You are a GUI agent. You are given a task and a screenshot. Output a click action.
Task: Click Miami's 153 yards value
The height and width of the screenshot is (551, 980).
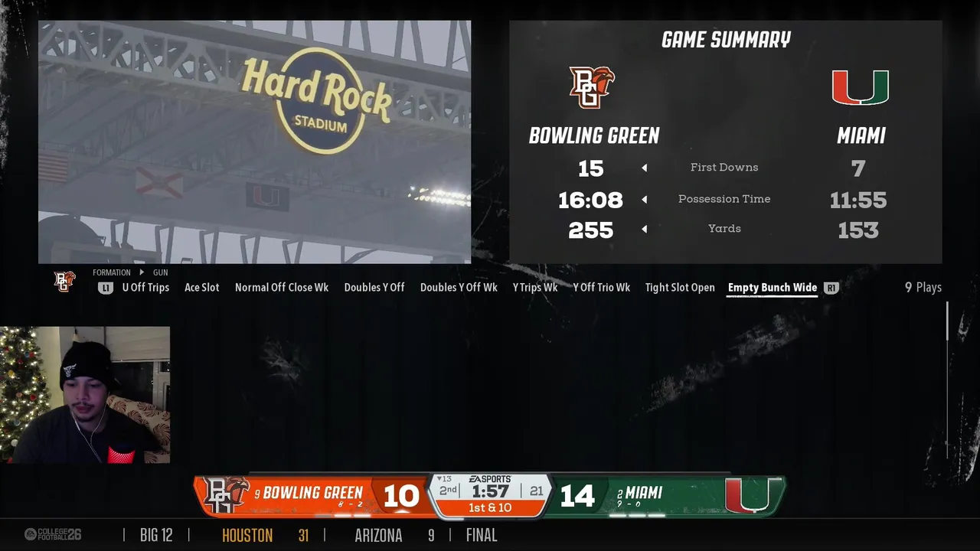tap(858, 230)
